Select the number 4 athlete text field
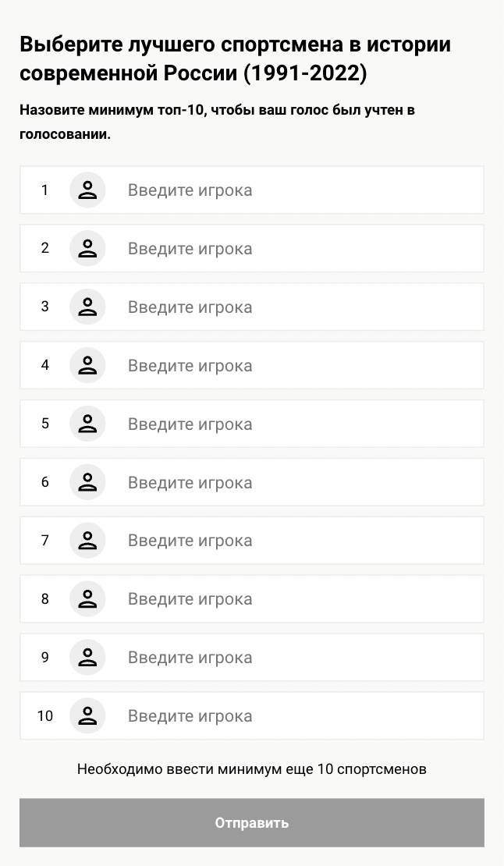504x866 pixels. coord(296,366)
